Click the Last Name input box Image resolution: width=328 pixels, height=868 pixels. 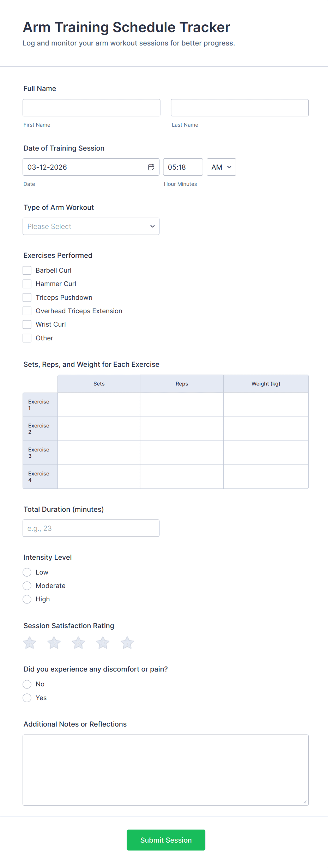pos(239,108)
